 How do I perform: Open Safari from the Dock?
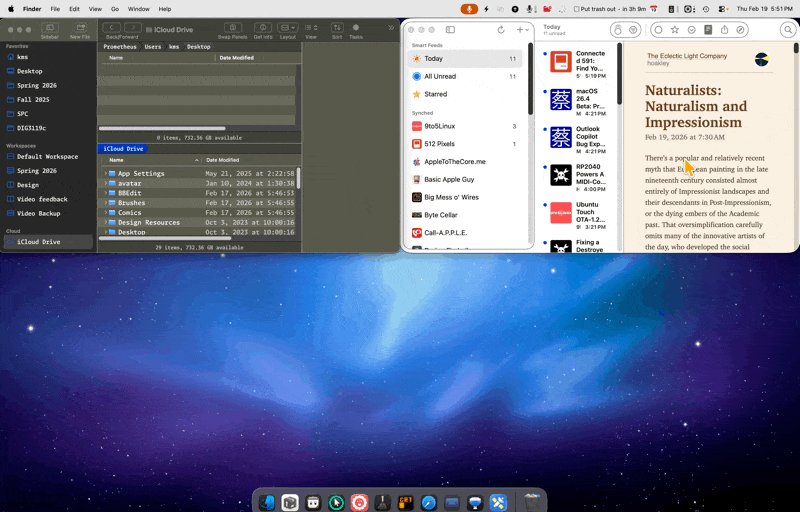pos(429,502)
